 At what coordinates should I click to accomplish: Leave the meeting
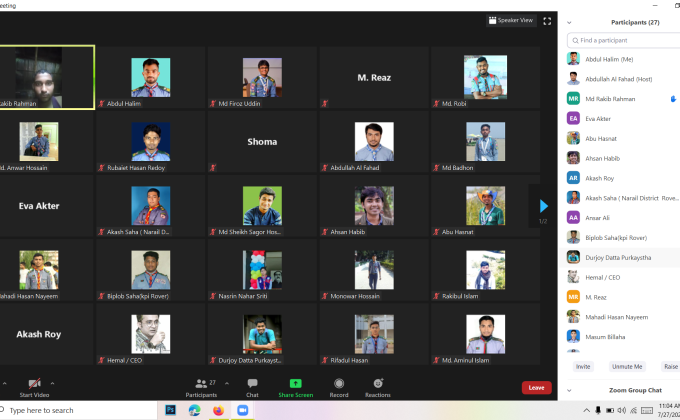pyautogui.click(x=536, y=387)
